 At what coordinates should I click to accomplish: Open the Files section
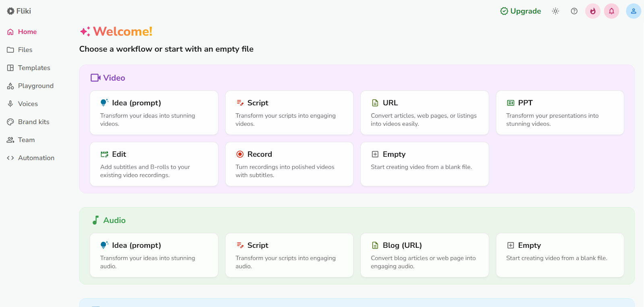25,50
